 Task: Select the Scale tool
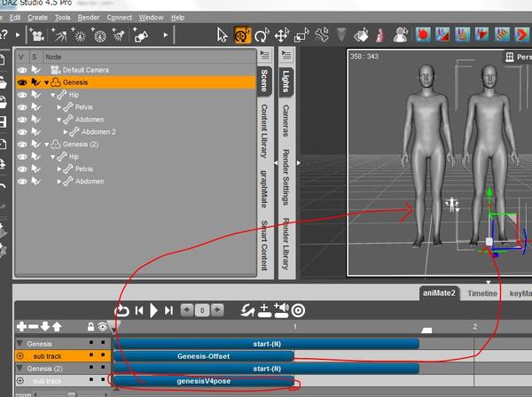[x=301, y=35]
